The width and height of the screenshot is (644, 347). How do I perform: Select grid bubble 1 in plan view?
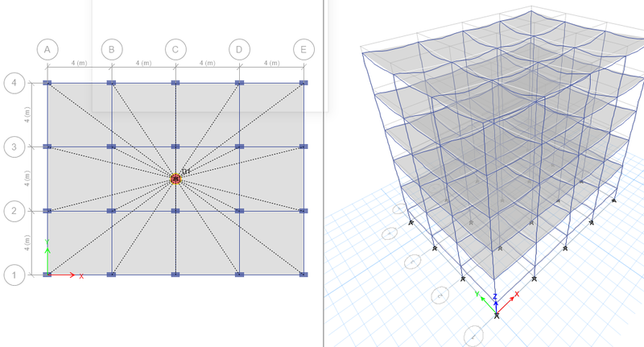[14, 275]
